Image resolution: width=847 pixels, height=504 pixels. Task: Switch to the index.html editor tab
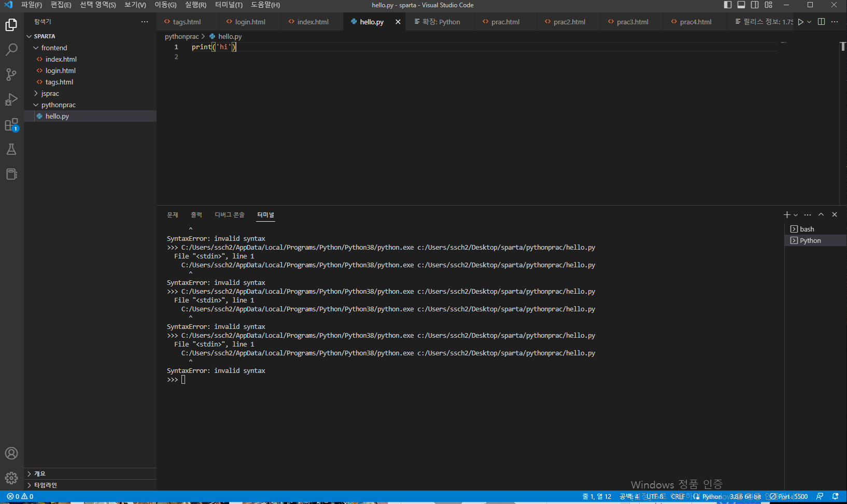313,22
